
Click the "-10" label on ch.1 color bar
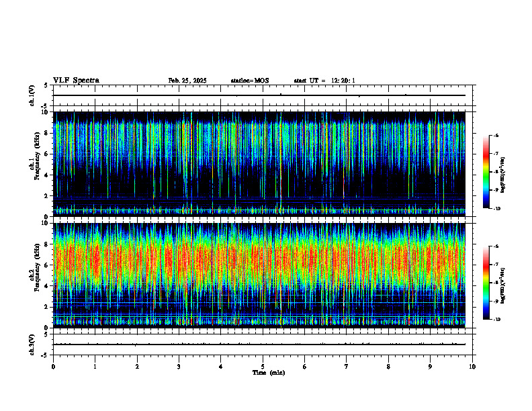tap(496, 209)
